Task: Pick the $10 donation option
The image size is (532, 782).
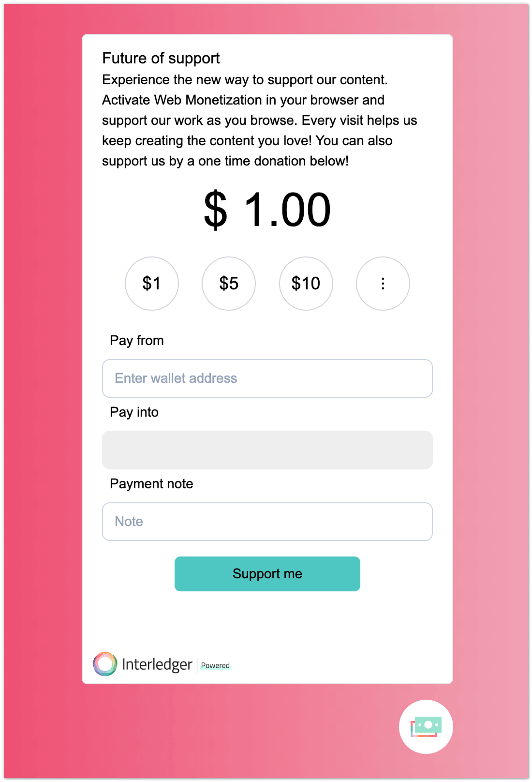Action: 306,284
